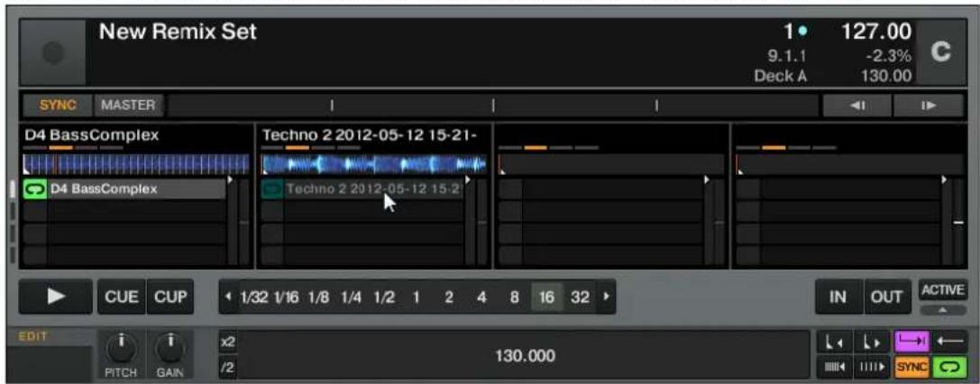
Task: Click the New Remix Set title
Action: point(178,32)
